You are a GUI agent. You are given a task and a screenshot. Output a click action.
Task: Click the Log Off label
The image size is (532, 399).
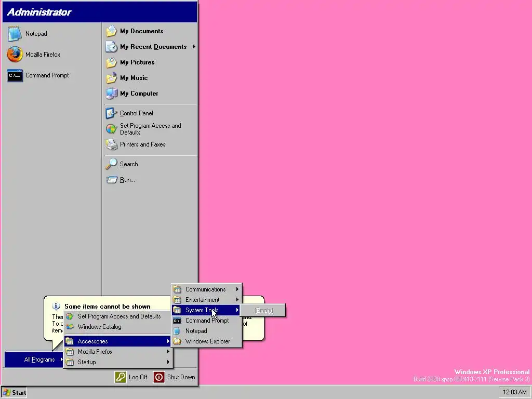[x=138, y=377]
